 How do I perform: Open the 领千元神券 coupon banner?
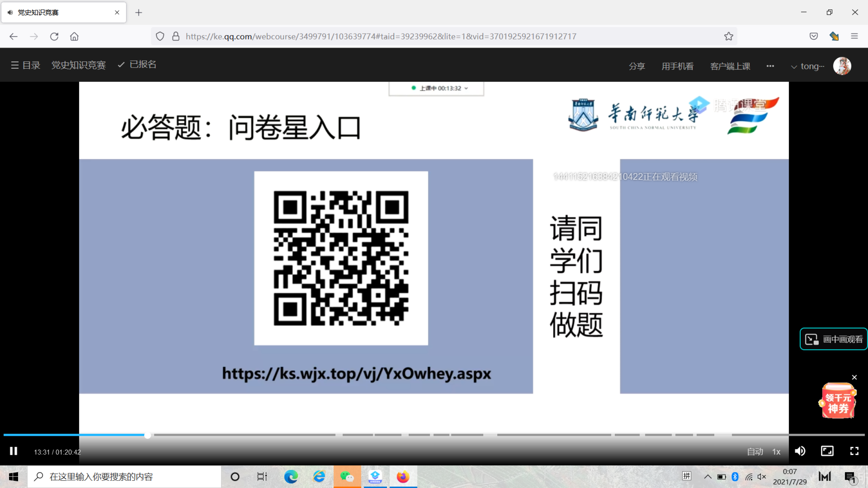[838, 401]
